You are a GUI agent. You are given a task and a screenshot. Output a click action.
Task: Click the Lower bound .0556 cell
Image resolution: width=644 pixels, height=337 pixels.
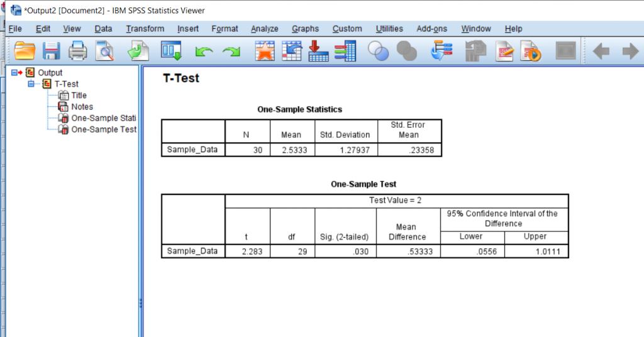click(472, 251)
